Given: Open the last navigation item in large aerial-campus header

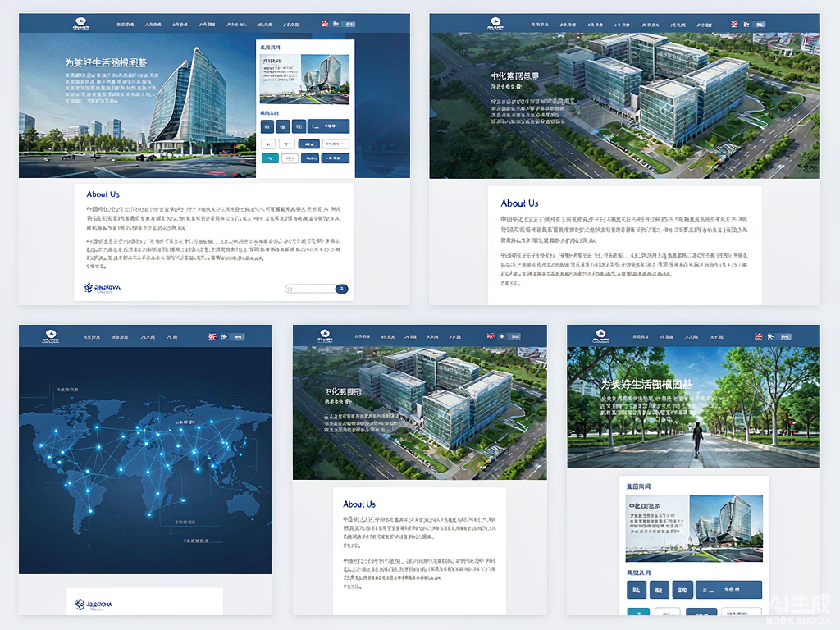Looking at the screenshot, I should click(x=705, y=25).
